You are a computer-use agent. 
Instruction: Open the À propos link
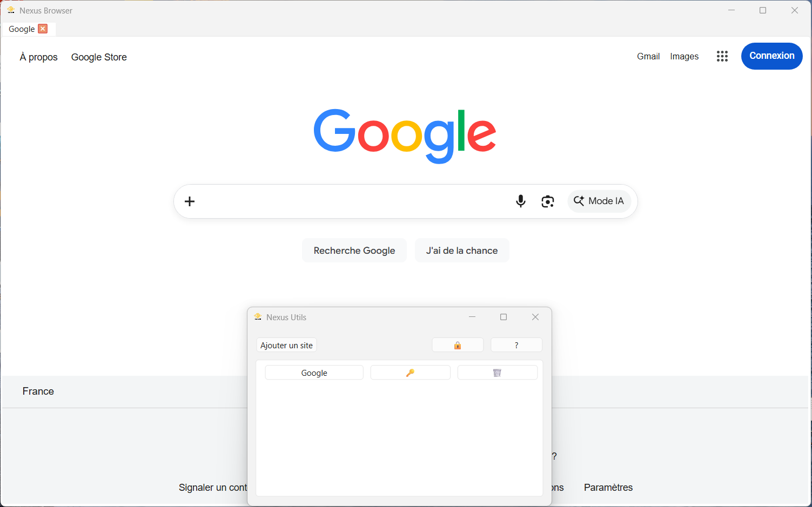39,57
